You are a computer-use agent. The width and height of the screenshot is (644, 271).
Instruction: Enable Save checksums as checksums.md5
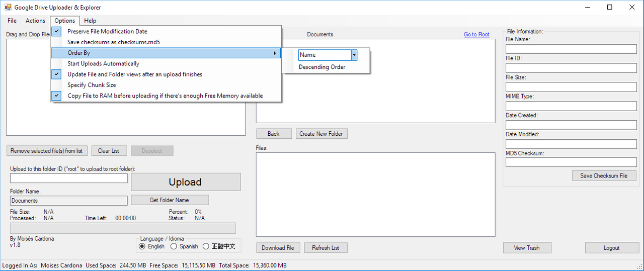(x=113, y=42)
